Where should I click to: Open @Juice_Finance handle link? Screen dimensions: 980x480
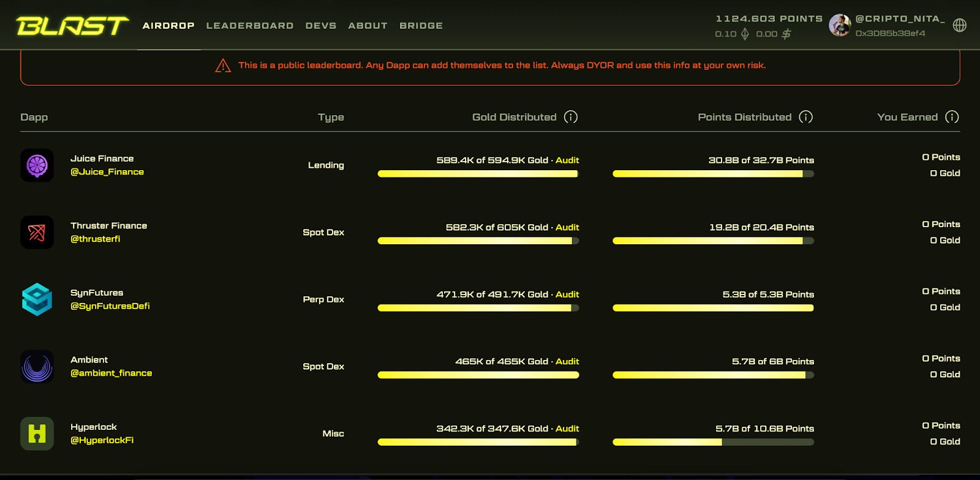pyautogui.click(x=107, y=172)
